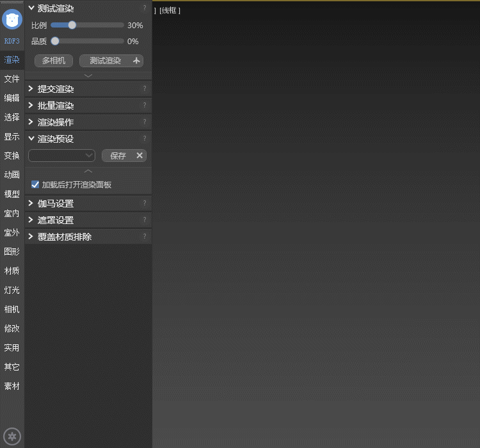
Task: Expand the 提交渲染 section
Action: click(x=31, y=89)
